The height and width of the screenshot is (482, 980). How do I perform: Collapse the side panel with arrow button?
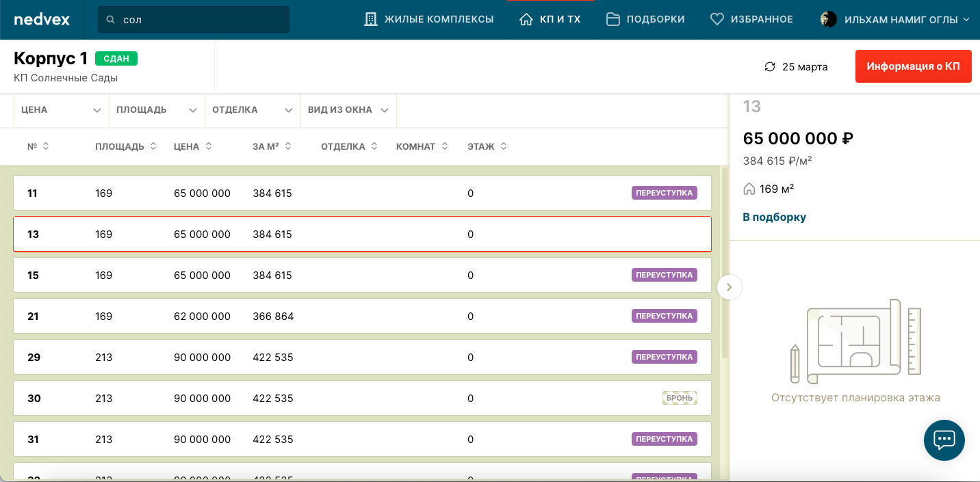729,287
